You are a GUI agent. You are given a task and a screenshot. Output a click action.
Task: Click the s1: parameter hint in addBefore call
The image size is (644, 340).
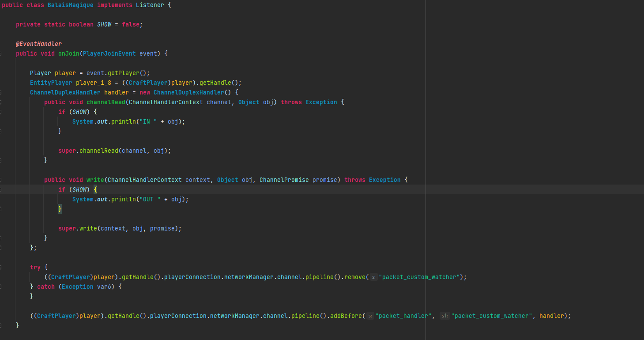(x=444, y=316)
